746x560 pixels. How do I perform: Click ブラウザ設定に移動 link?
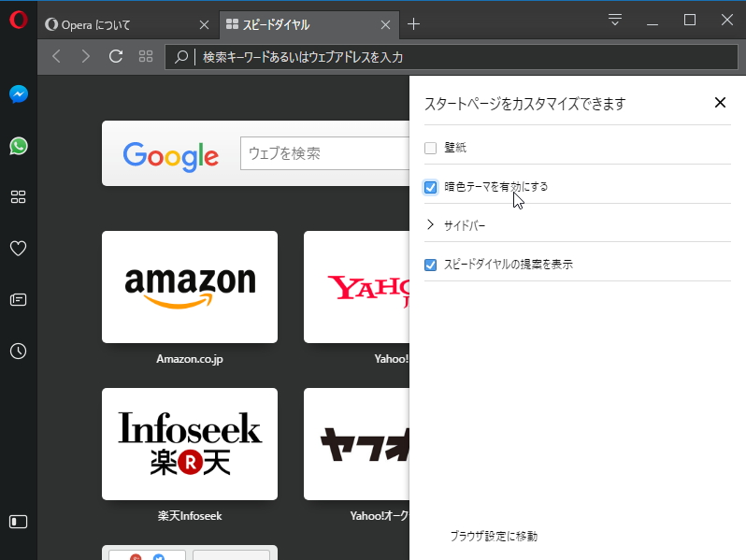click(494, 537)
